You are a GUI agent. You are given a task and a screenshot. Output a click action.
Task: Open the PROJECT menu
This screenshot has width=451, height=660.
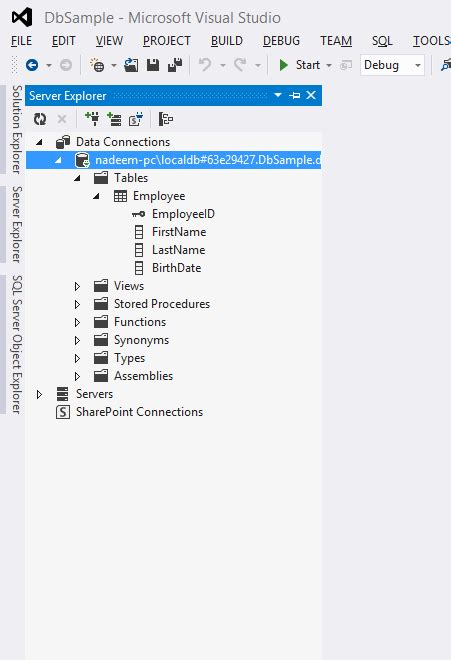[167, 41]
